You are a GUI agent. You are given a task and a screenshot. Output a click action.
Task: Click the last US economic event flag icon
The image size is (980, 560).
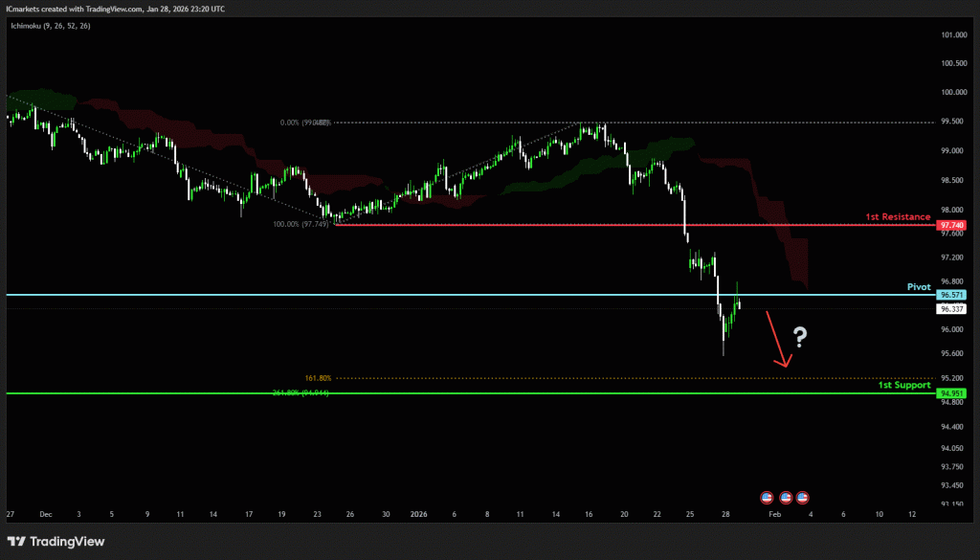pyautogui.click(x=802, y=497)
